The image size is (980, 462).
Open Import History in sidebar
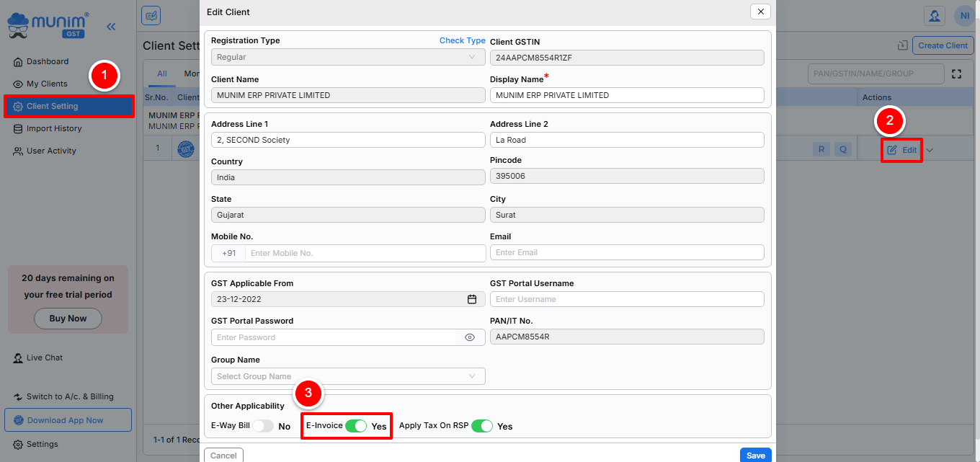pos(54,128)
